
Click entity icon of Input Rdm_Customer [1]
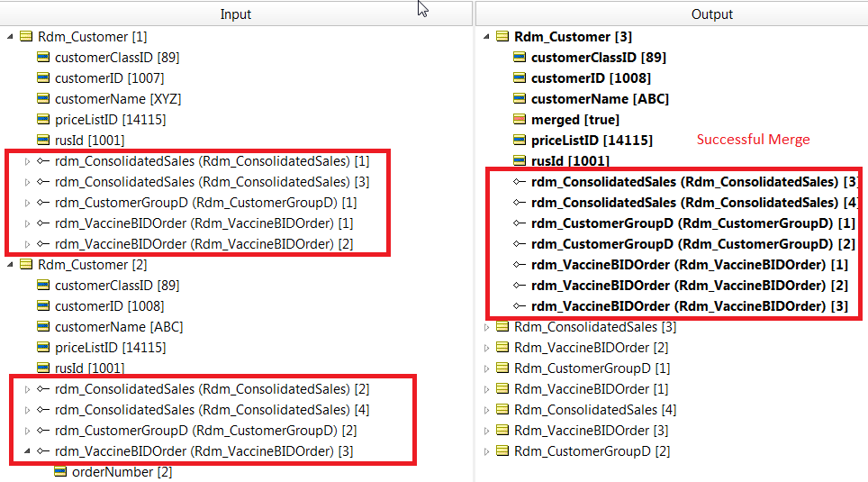coord(26,36)
